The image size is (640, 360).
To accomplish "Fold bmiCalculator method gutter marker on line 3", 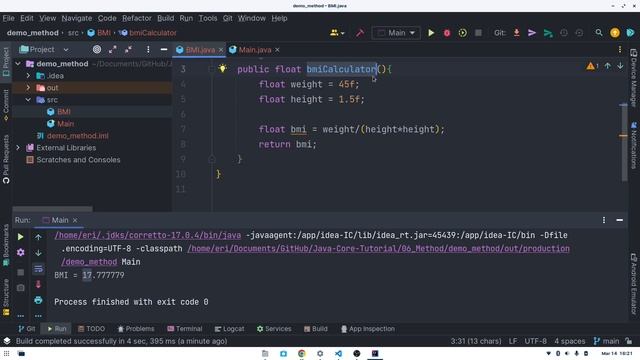I will pyautogui.click(x=211, y=69).
